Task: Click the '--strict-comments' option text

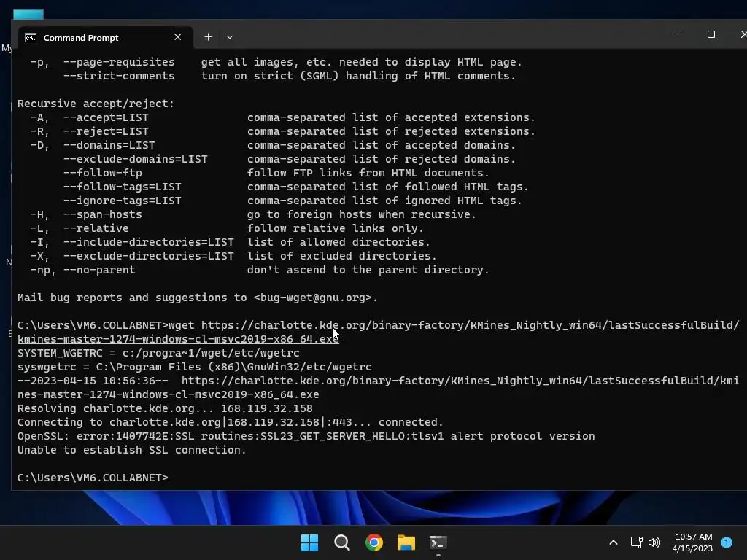Action: [119, 76]
